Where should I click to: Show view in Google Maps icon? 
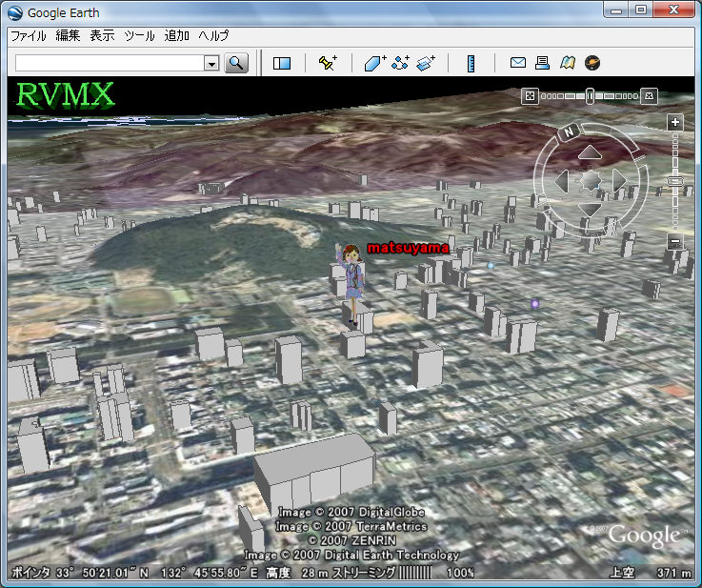(567, 63)
